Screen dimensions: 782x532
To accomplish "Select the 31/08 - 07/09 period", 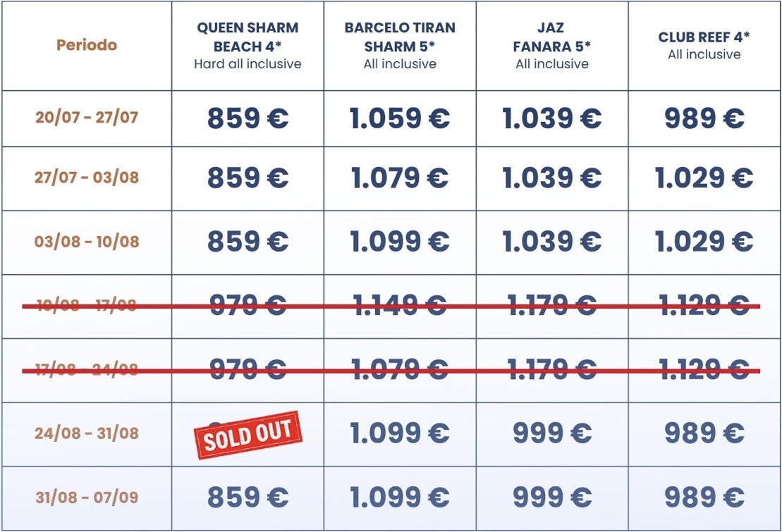I will tap(87, 497).
